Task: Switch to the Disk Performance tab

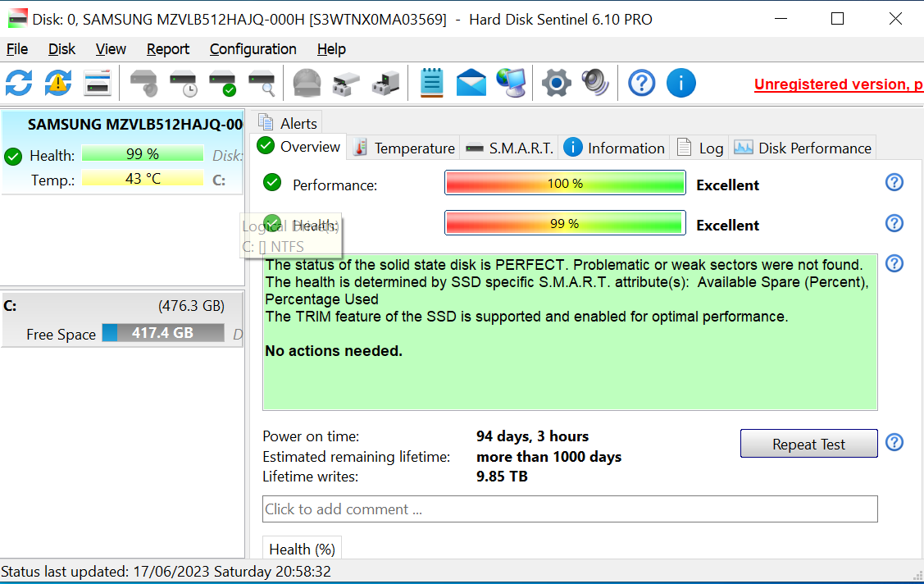Action: [803, 148]
